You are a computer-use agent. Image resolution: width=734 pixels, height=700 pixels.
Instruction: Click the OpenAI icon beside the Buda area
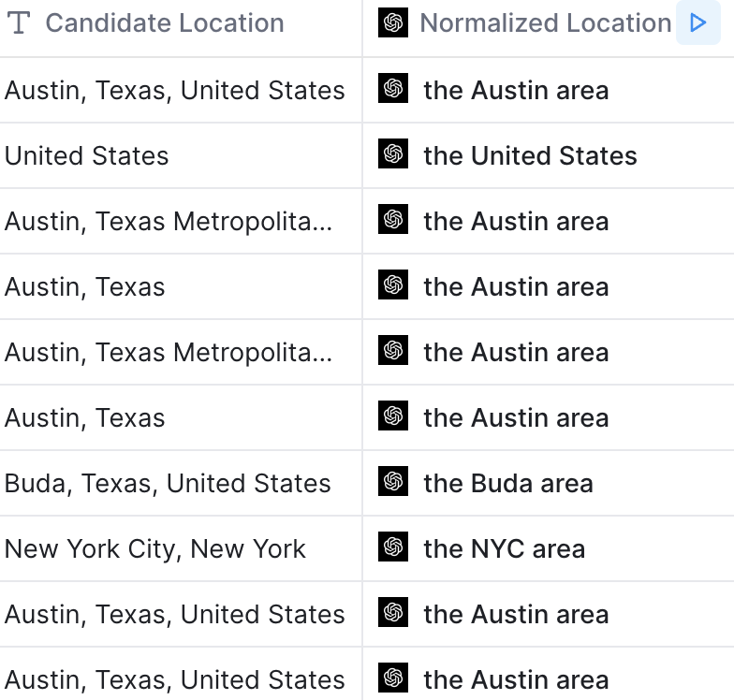click(393, 481)
